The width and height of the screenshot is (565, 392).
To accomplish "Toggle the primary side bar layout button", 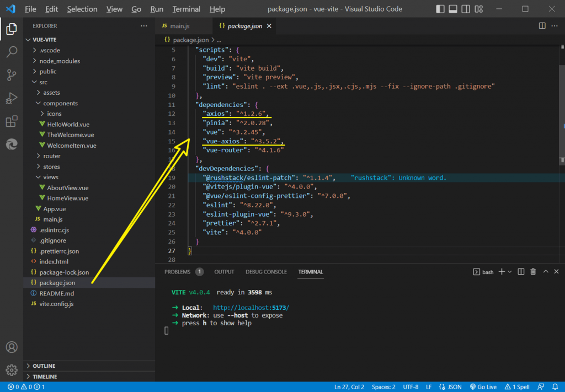I will pos(440,9).
